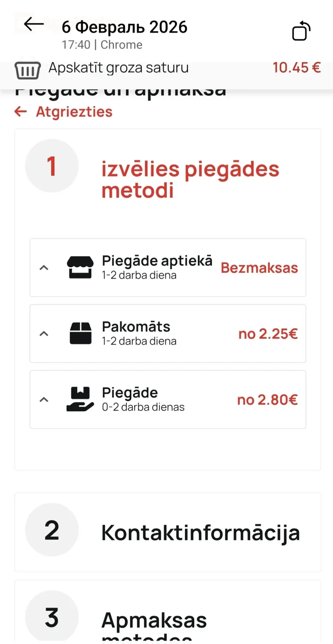
Task: Click the step 1 number circle
Action: point(52,166)
